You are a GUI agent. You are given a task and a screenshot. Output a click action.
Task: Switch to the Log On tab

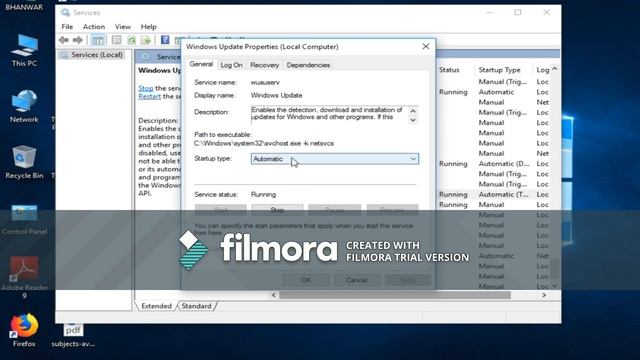tap(231, 65)
